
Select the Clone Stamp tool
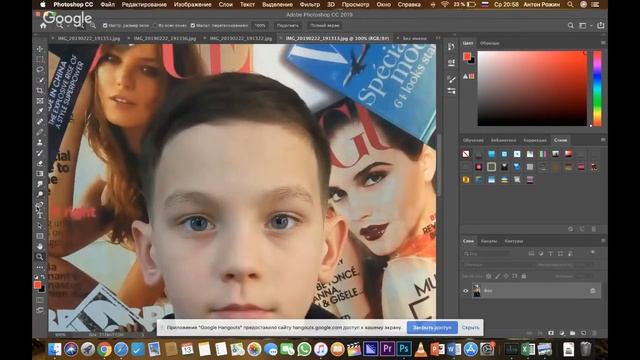40,142
